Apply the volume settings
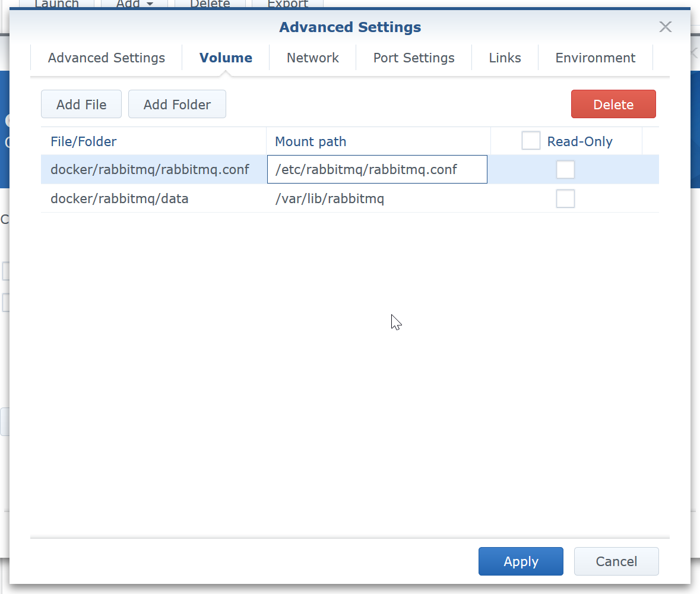700x594 pixels. point(521,561)
